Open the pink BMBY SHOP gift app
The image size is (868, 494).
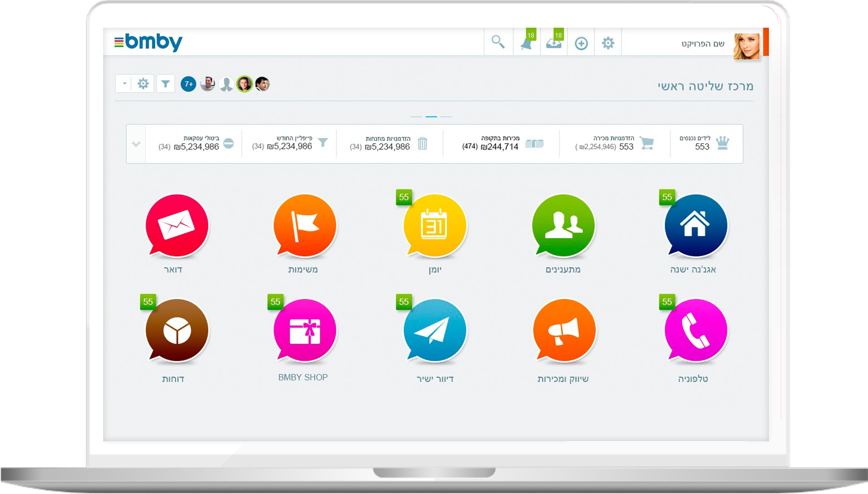pos(305,331)
